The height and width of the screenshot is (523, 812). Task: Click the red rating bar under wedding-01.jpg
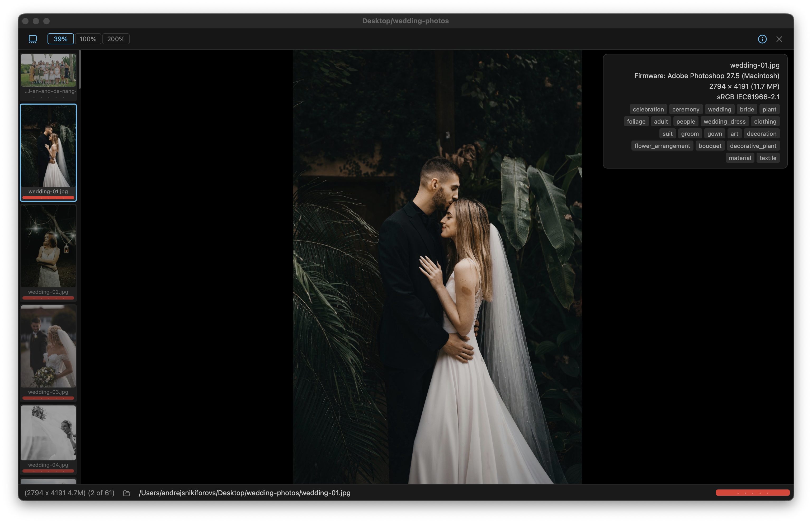point(48,198)
